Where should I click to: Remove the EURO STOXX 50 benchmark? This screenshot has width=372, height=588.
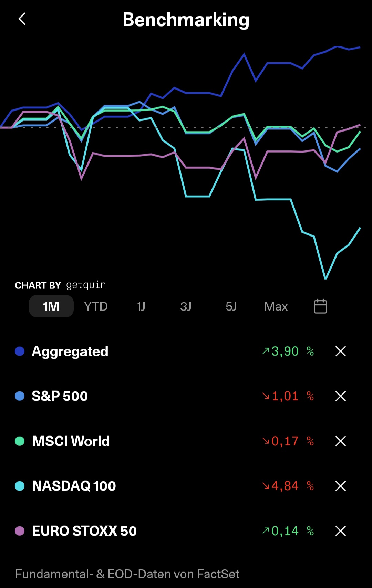pos(341,531)
